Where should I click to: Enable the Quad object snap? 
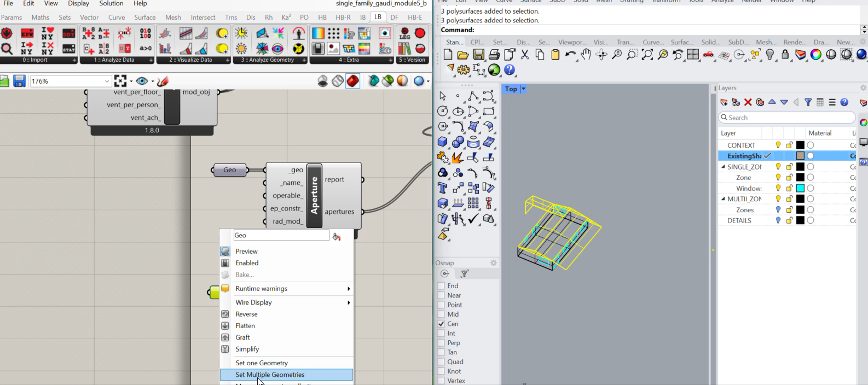pyautogui.click(x=441, y=362)
